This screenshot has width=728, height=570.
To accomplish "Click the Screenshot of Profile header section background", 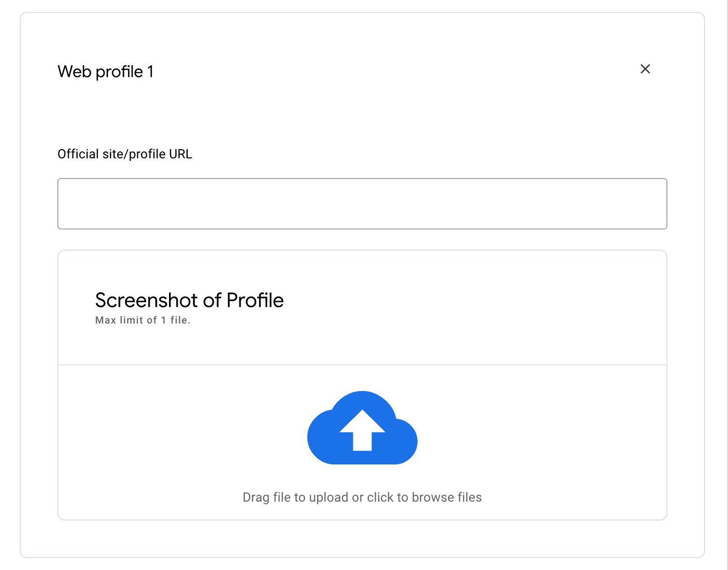I will [459, 307].
